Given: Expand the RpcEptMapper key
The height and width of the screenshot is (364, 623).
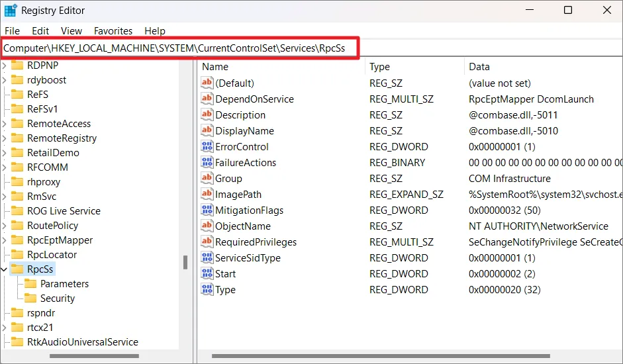Looking at the screenshot, I should (x=5, y=240).
